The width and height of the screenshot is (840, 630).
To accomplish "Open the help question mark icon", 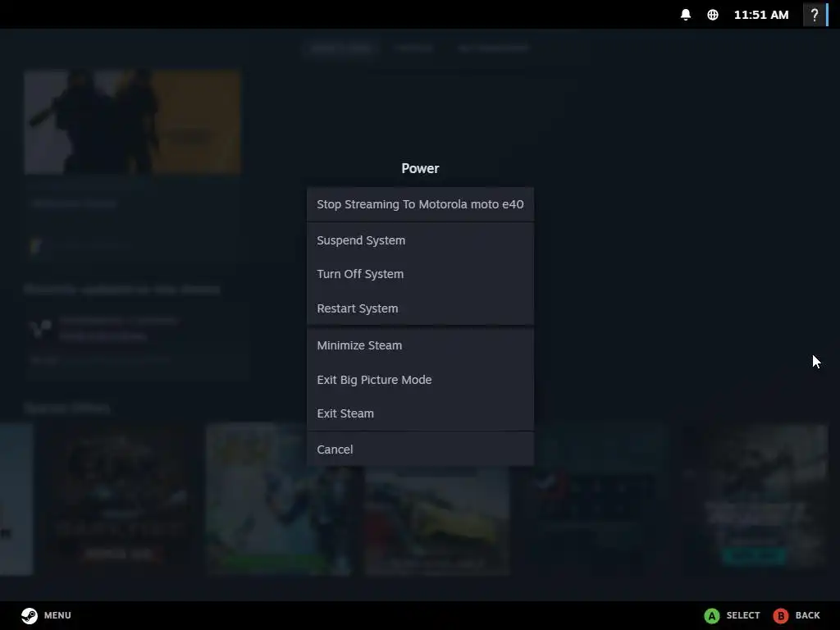I will point(815,15).
